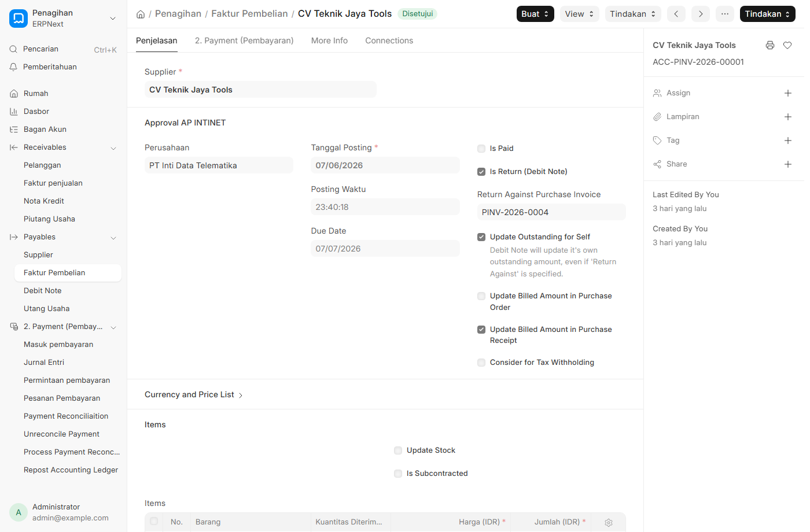Click the Dasbor chart icon
Screen dimensions: 810x532
(x=14, y=112)
